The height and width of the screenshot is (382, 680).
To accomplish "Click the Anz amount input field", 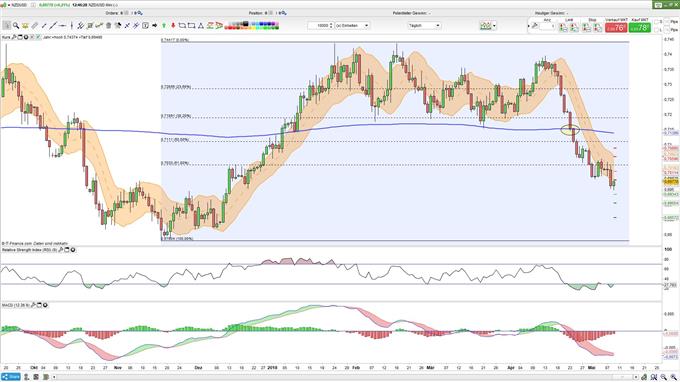I will pyautogui.click(x=547, y=26).
